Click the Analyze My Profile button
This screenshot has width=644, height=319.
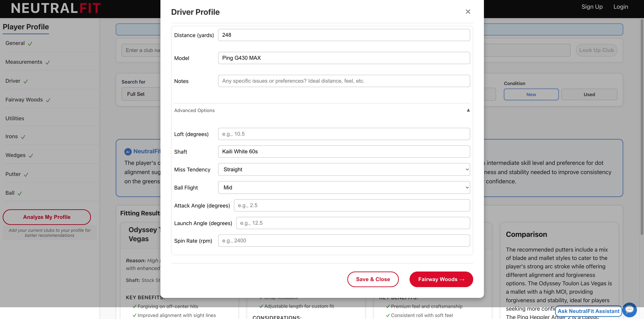coord(47,217)
